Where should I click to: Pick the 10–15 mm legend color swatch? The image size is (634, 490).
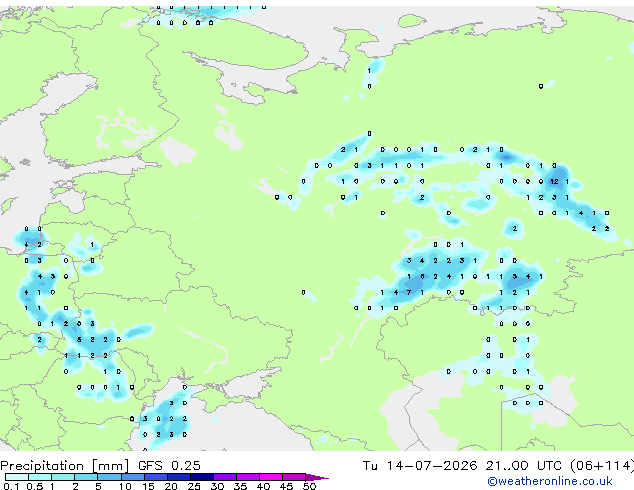pyautogui.click(x=132, y=477)
